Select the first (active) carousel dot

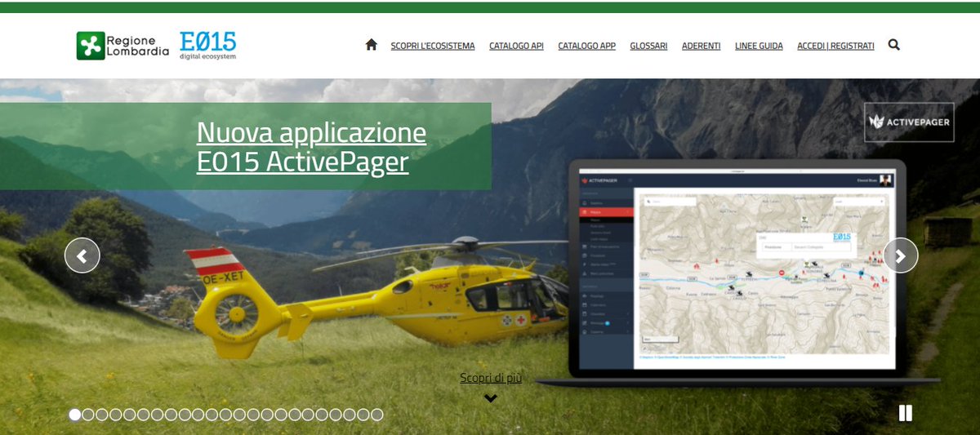(x=75, y=415)
